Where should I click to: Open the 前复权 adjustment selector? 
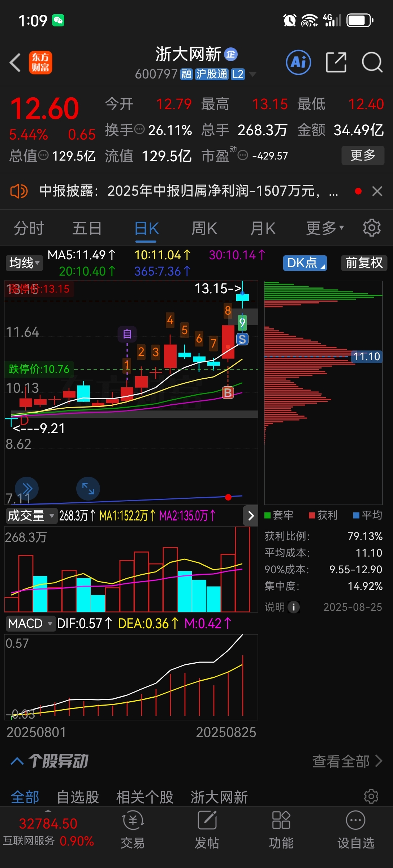[364, 263]
